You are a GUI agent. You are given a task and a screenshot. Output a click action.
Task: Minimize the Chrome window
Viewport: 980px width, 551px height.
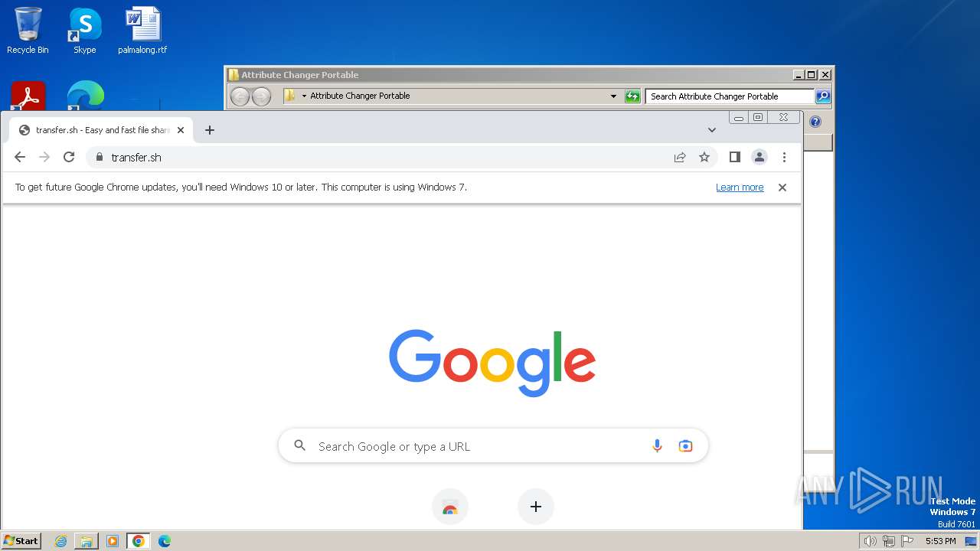tap(739, 118)
